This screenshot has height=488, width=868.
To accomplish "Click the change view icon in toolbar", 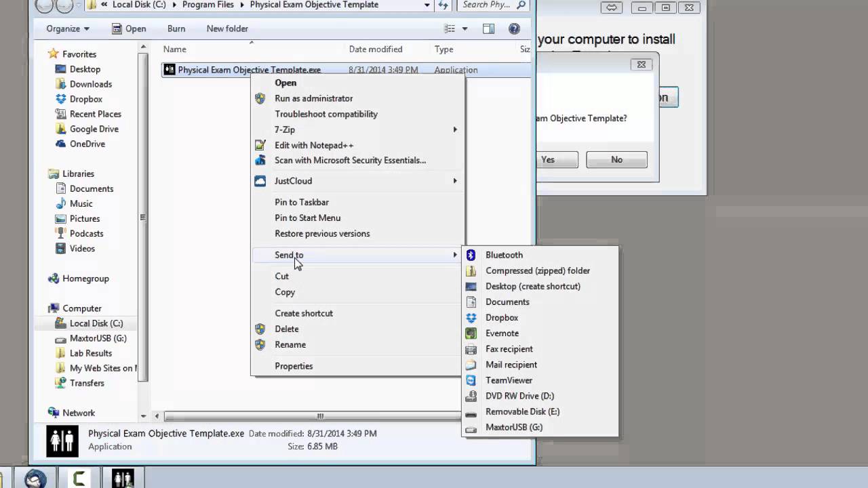I will pos(449,28).
